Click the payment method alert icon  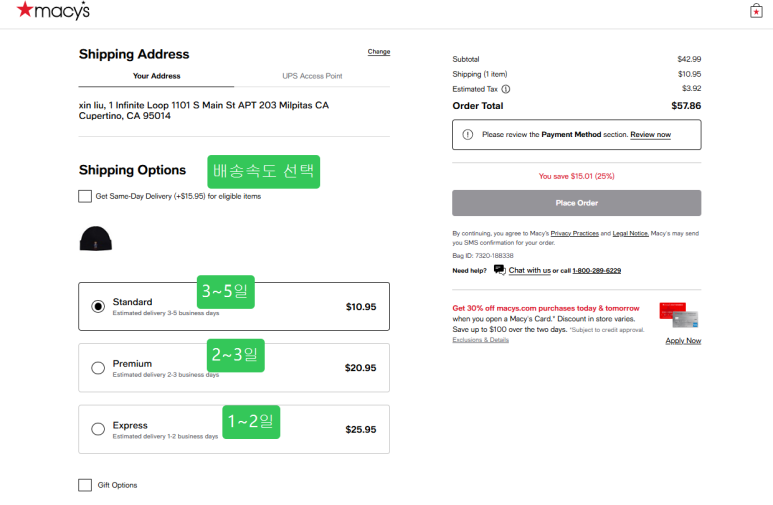[x=468, y=134]
